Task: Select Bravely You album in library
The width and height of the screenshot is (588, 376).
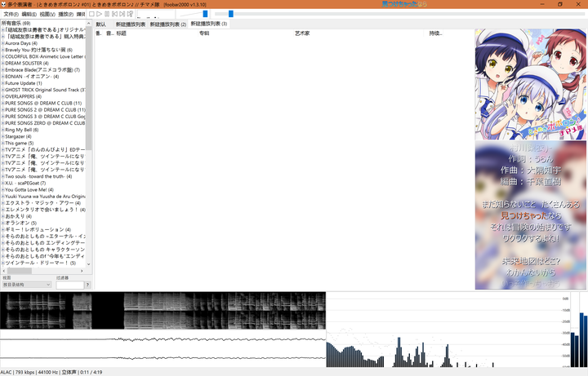Action: point(38,50)
